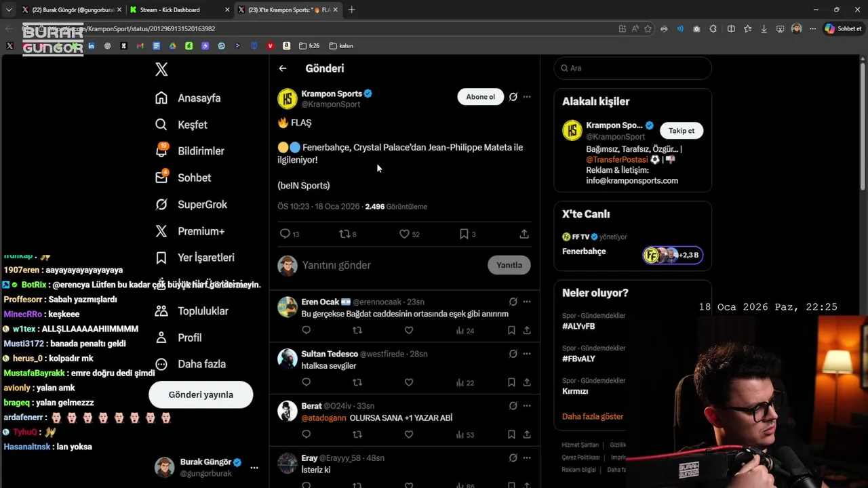This screenshot has width=868, height=488.
Task: Like Berat's reply
Action: pos(409,434)
